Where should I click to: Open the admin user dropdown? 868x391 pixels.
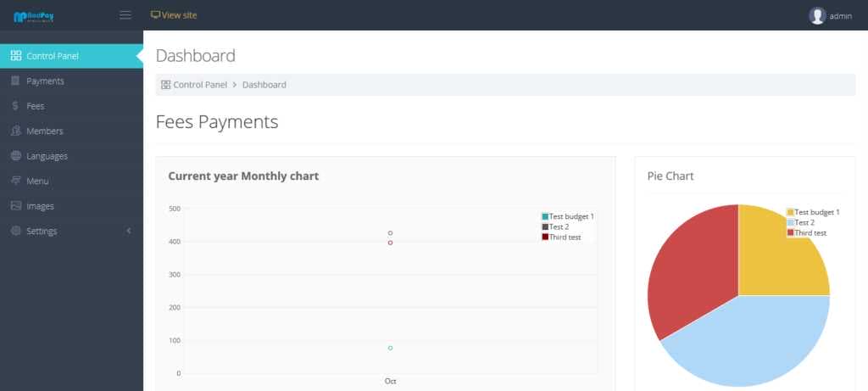tap(831, 15)
